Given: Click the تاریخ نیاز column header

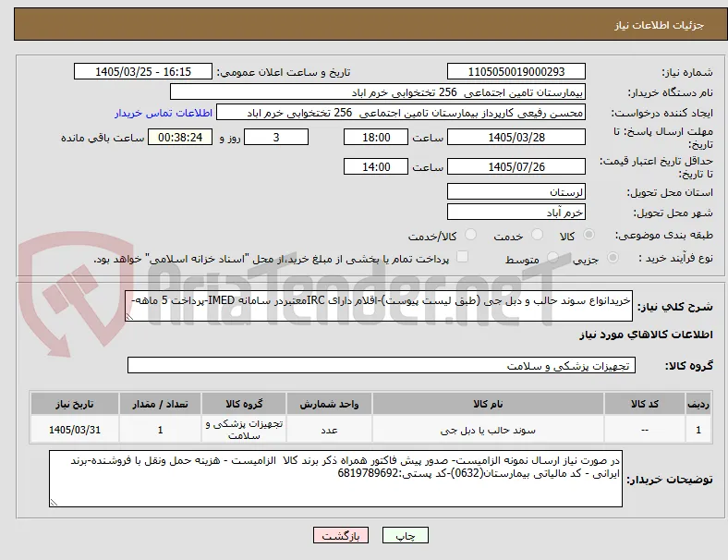Looking at the screenshot, I should [75, 404].
